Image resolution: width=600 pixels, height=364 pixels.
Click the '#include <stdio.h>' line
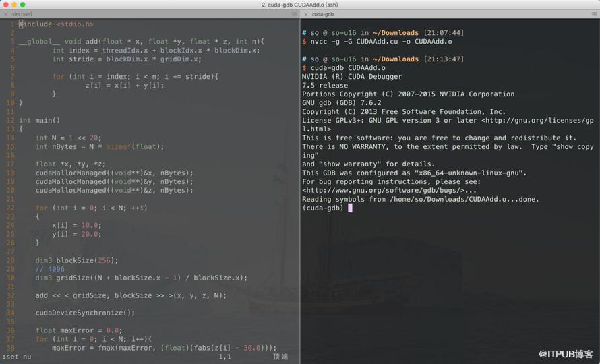(x=56, y=24)
